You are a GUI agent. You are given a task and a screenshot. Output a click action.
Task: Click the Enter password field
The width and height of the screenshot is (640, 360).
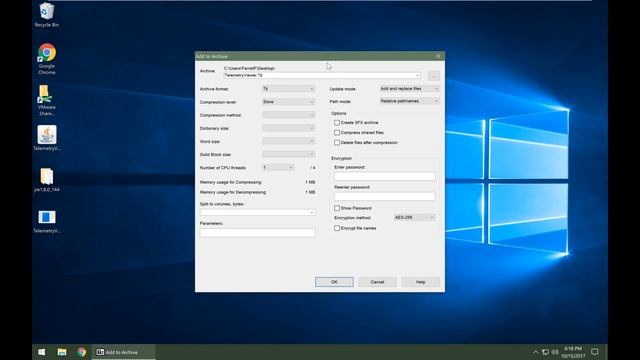point(384,176)
